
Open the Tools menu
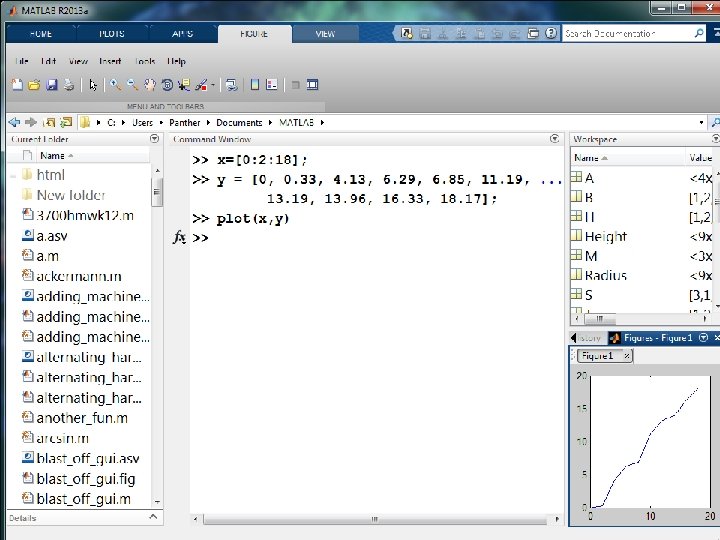[x=145, y=61]
